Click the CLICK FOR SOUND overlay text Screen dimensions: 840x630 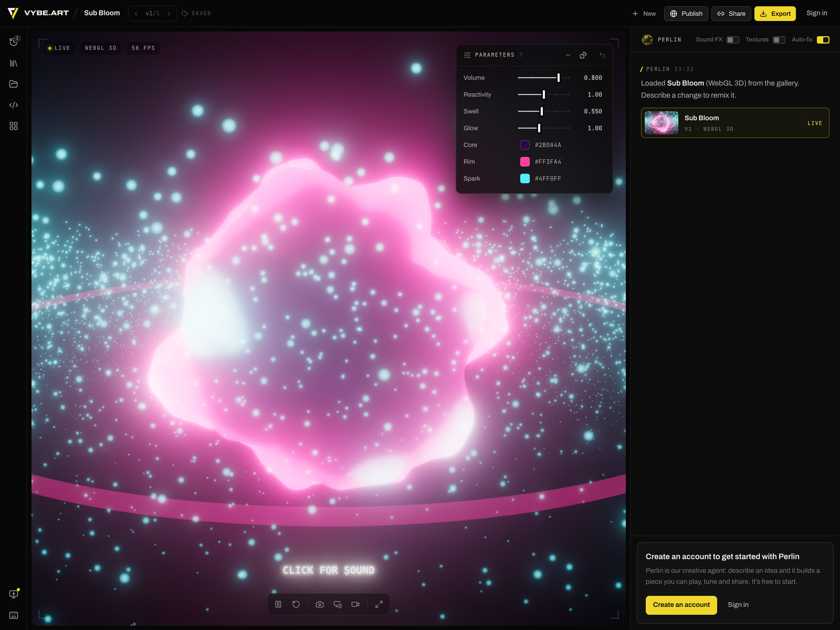329,570
